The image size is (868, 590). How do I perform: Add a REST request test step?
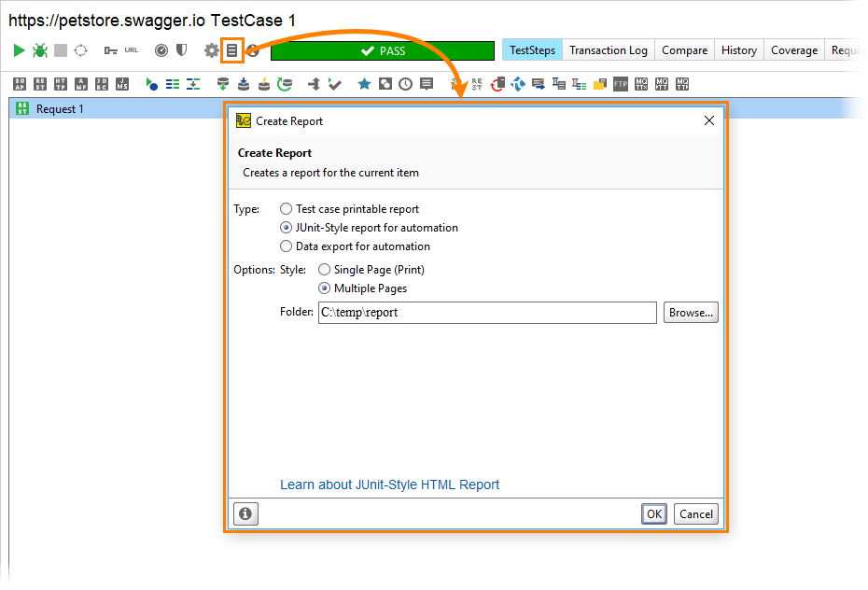tap(39, 83)
